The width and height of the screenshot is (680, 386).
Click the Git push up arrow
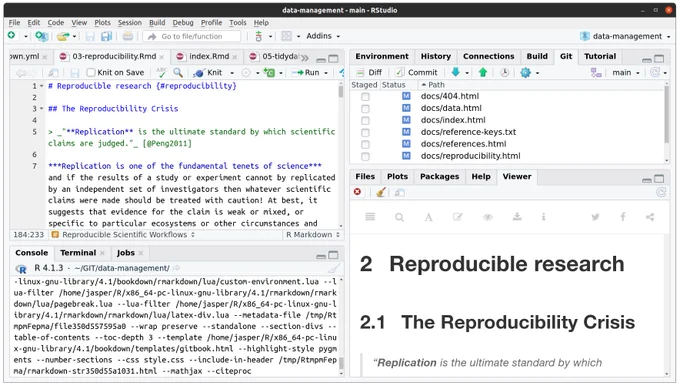point(483,72)
